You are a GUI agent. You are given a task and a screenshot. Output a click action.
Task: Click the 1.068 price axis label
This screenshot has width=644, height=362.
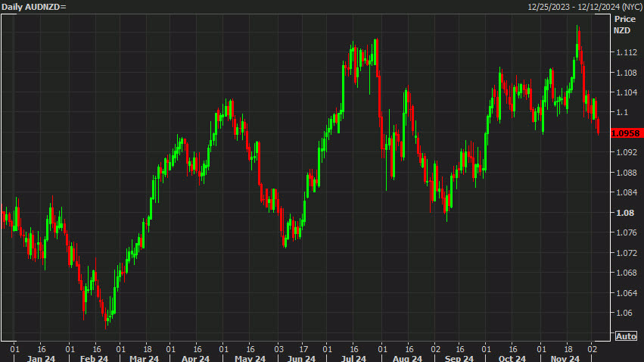[x=627, y=273]
